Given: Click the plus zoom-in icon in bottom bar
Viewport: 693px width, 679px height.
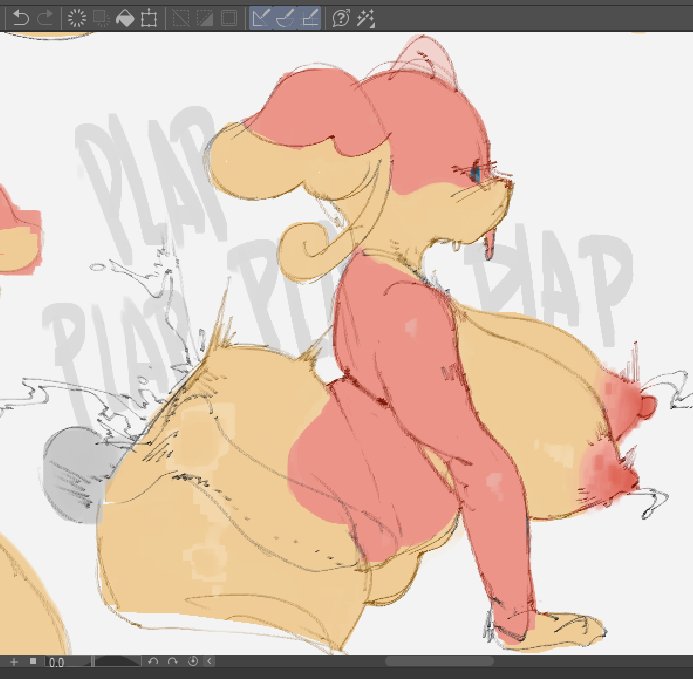Looking at the screenshot, I should pos(14,661).
